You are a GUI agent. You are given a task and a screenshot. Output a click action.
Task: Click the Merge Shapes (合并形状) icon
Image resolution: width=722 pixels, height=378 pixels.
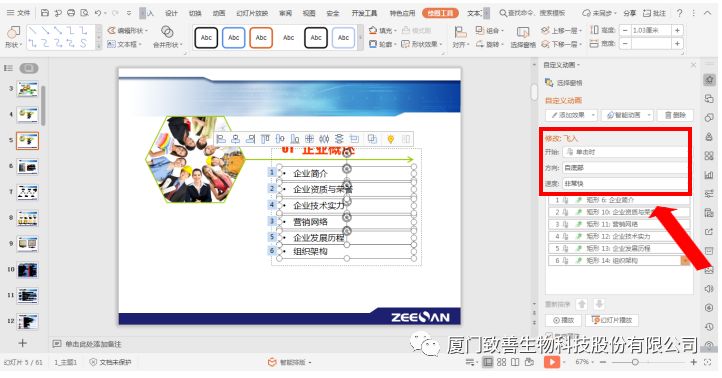(167, 32)
